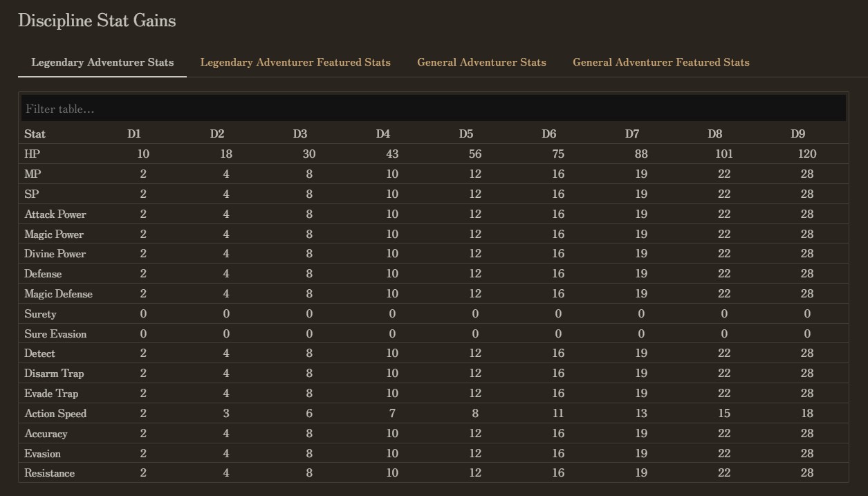The height and width of the screenshot is (496, 868).
Task: Click Action Speed value 11 under D6
Action: tap(558, 413)
